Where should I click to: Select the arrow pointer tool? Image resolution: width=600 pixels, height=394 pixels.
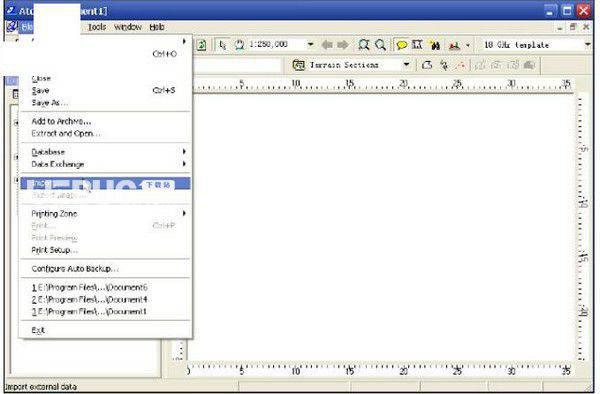coord(222,45)
